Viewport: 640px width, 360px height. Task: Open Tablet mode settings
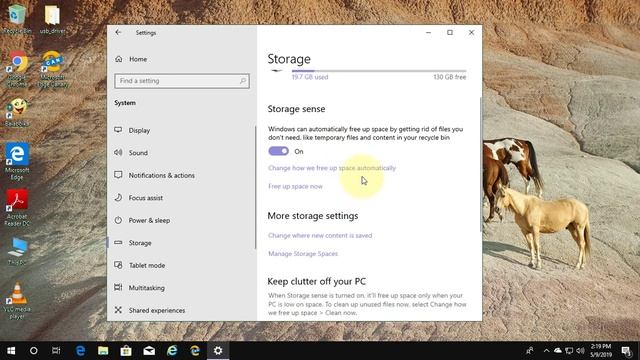pos(147,265)
